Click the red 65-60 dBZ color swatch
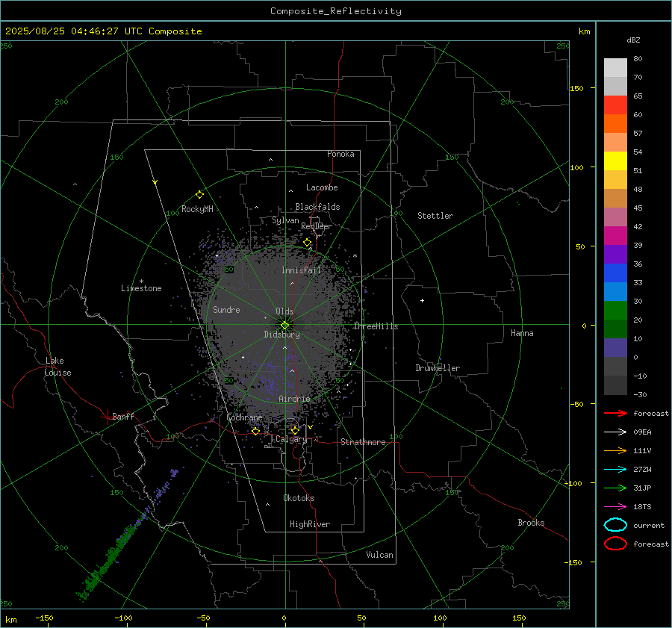Viewport: 672px width, 628px height. (615, 105)
